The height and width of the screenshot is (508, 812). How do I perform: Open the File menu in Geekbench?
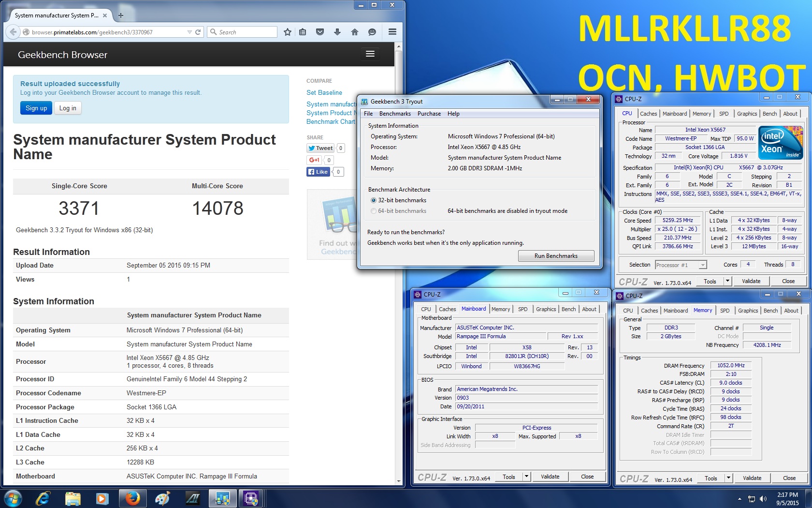coord(368,114)
